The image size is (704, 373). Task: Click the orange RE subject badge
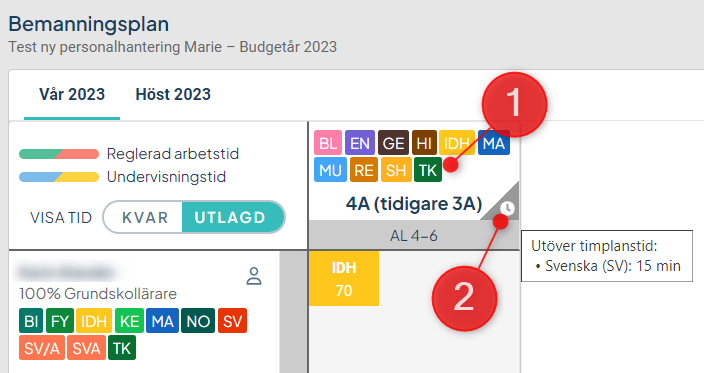point(364,170)
